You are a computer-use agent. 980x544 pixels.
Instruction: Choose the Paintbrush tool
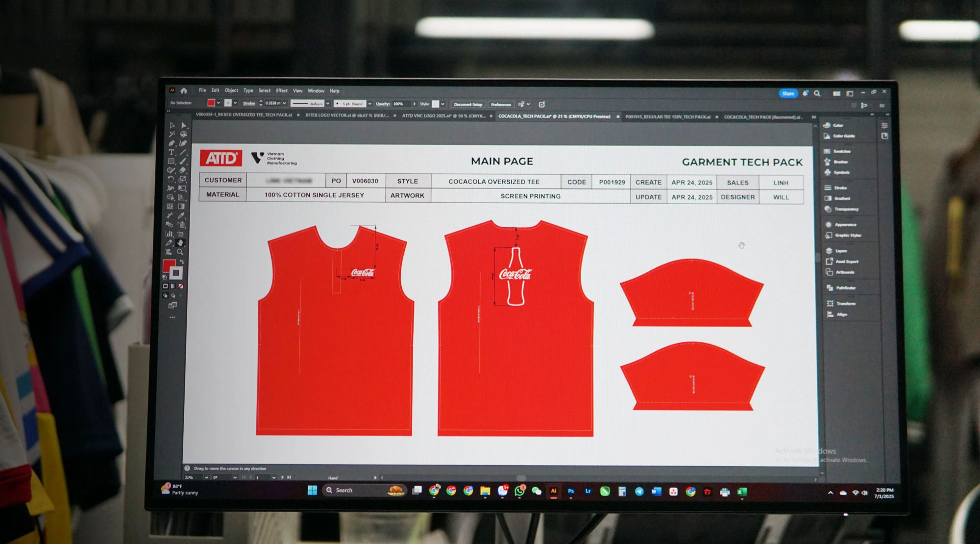pyautogui.click(x=183, y=161)
